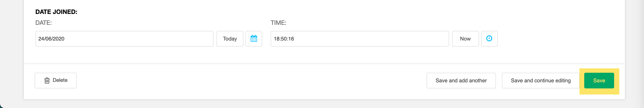Click the TIME: field label
This screenshot has height=108, width=644.
pos(278,23)
